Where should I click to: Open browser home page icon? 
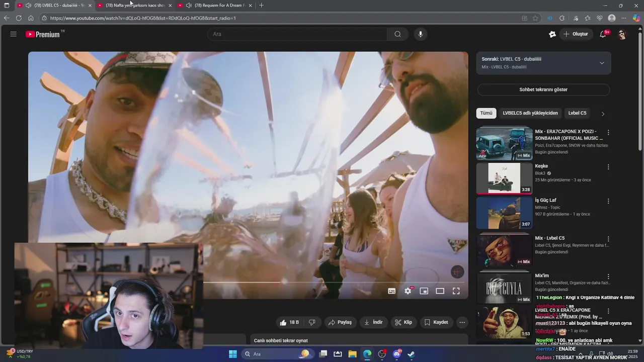(x=31, y=18)
